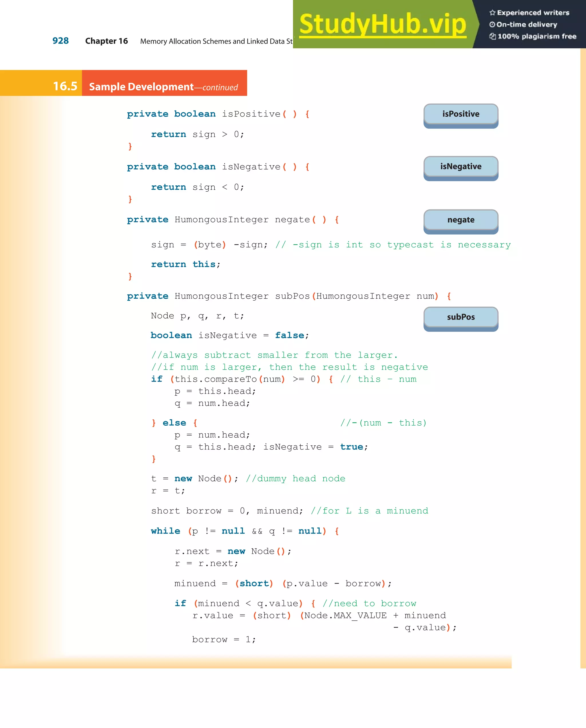
Task: Click the isPositive label button
Action: 461,114
